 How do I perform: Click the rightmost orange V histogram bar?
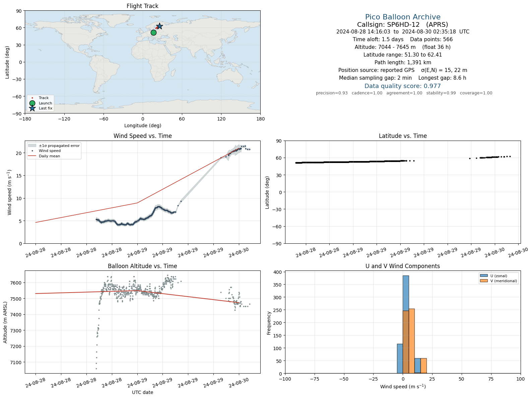[x=423, y=366]
